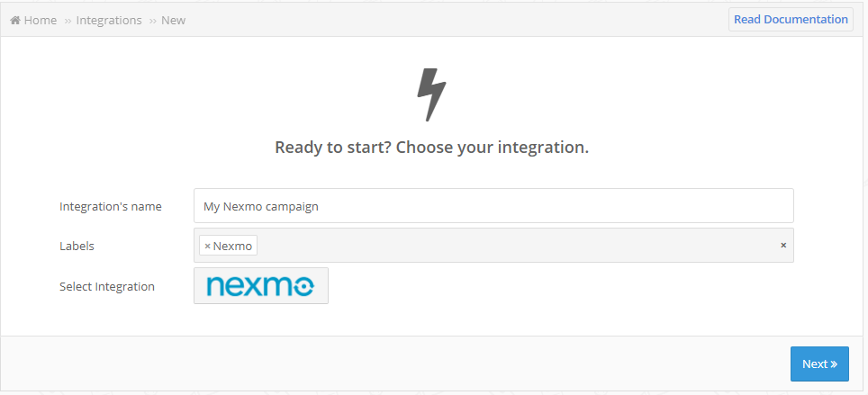Select the nexmo logo integration
Viewport: 868px width, 395px height.
coord(261,286)
